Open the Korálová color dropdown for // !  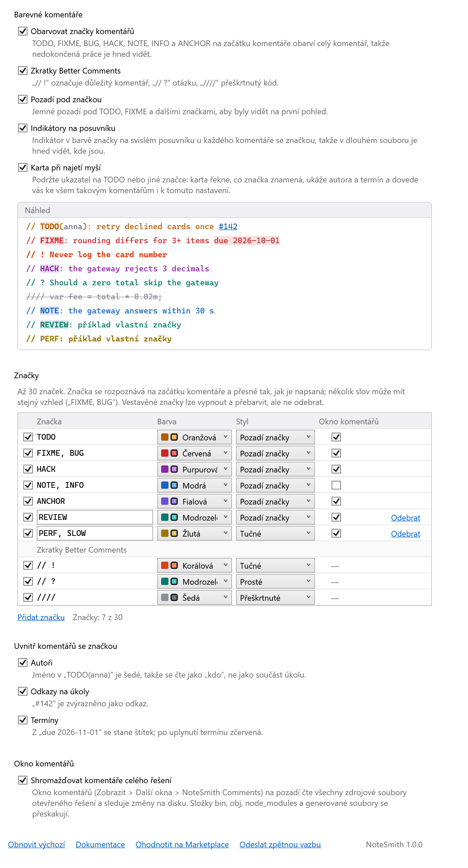coord(195,565)
